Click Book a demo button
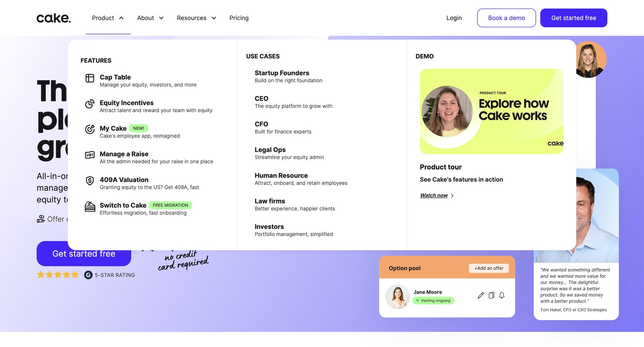The width and height of the screenshot is (644, 347). click(x=506, y=18)
